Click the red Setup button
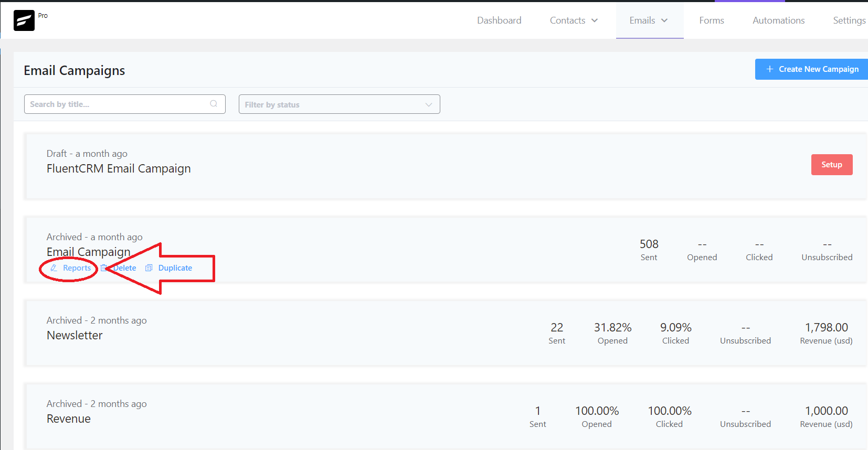This screenshot has height=450, width=868. pos(832,165)
